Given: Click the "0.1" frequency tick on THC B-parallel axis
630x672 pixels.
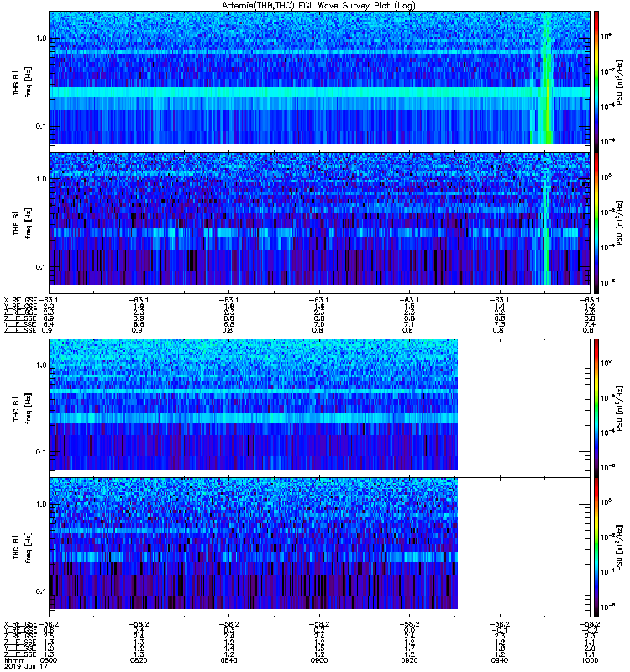Looking at the screenshot, I should [x=41, y=591].
